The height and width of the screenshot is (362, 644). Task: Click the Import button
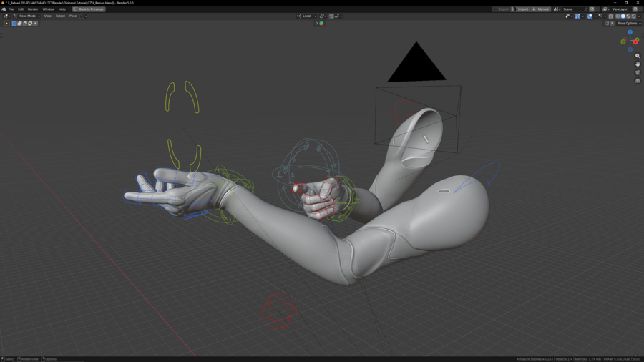pyautogui.click(x=522, y=9)
